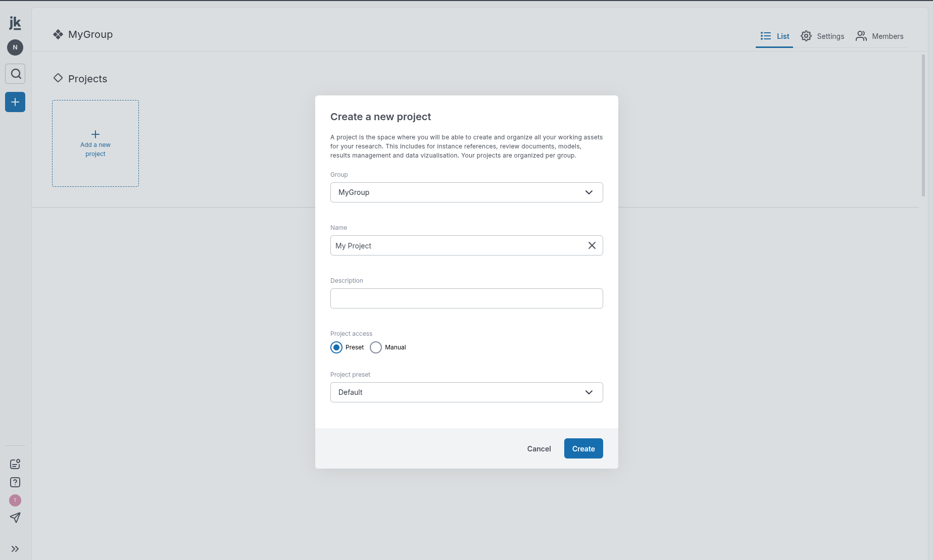Select the Manual project access option

tap(376, 347)
